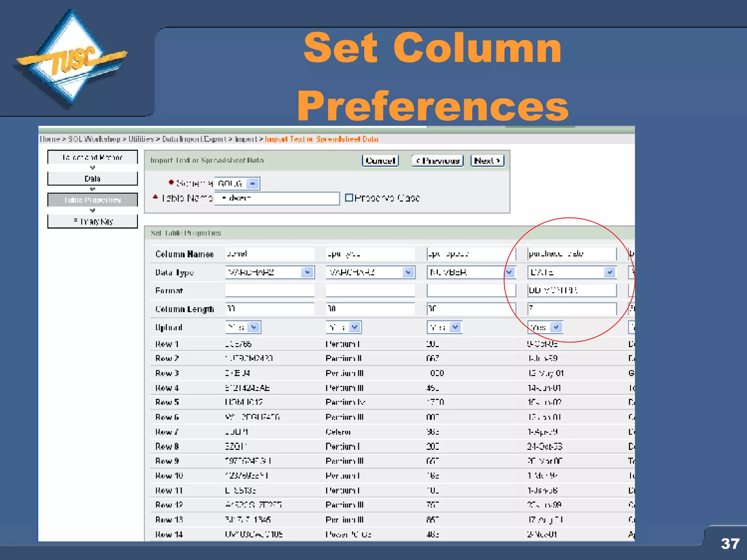The height and width of the screenshot is (560, 747).
Task: Toggle the Preserve Case checkbox
Action: pos(349,198)
